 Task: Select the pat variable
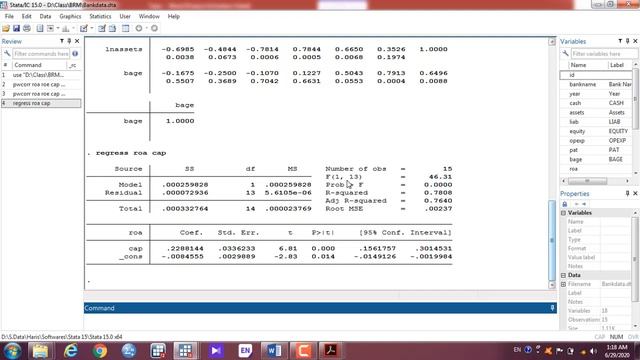pyautogui.click(x=596, y=150)
